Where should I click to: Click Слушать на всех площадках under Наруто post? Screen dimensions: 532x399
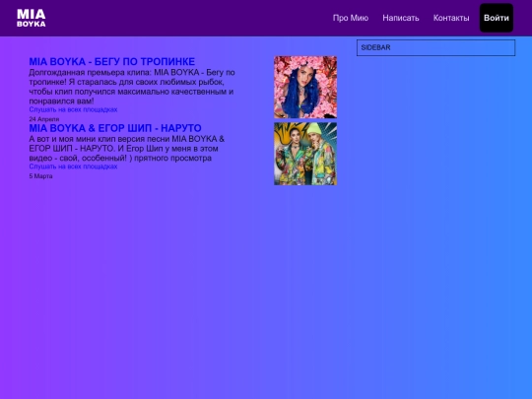tap(73, 166)
